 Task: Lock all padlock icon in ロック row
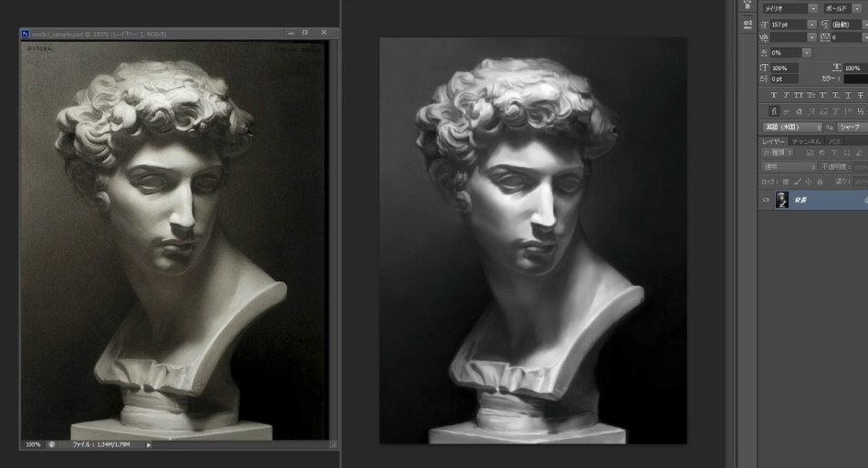coord(821,182)
